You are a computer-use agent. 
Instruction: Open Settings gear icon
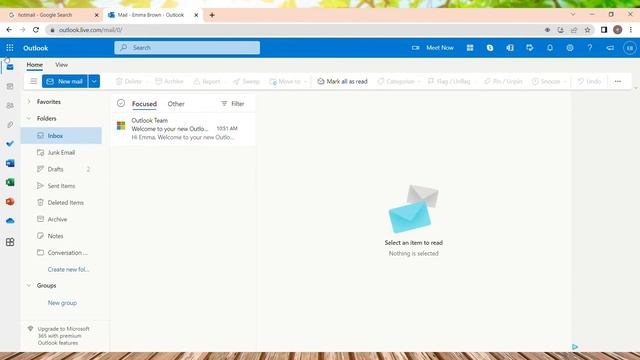click(570, 48)
